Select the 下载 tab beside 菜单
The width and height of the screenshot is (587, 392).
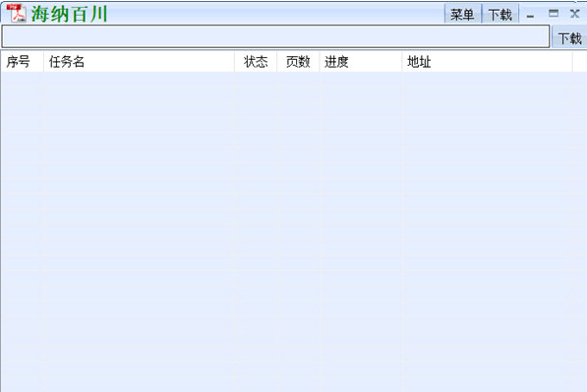tap(500, 14)
